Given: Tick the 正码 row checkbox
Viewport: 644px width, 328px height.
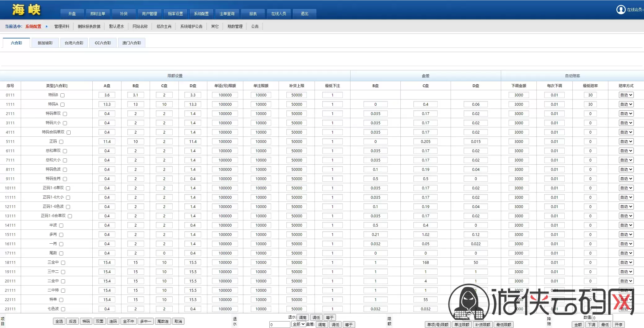Looking at the screenshot, I should tap(61, 142).
